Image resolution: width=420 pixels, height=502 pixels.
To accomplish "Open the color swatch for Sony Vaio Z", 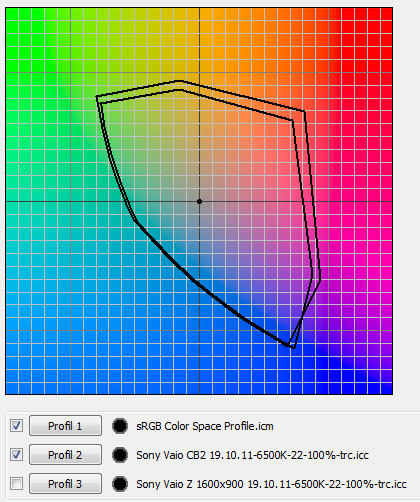I will (x=120, y=484).
